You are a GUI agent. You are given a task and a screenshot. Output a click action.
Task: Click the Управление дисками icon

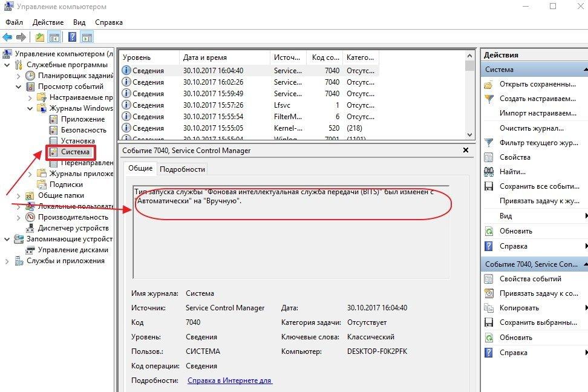30,250
